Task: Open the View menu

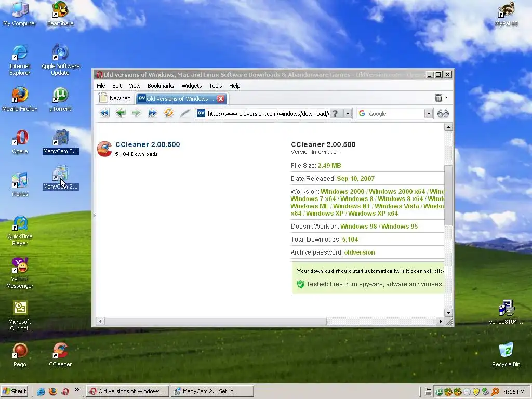Action: [135, 86]
